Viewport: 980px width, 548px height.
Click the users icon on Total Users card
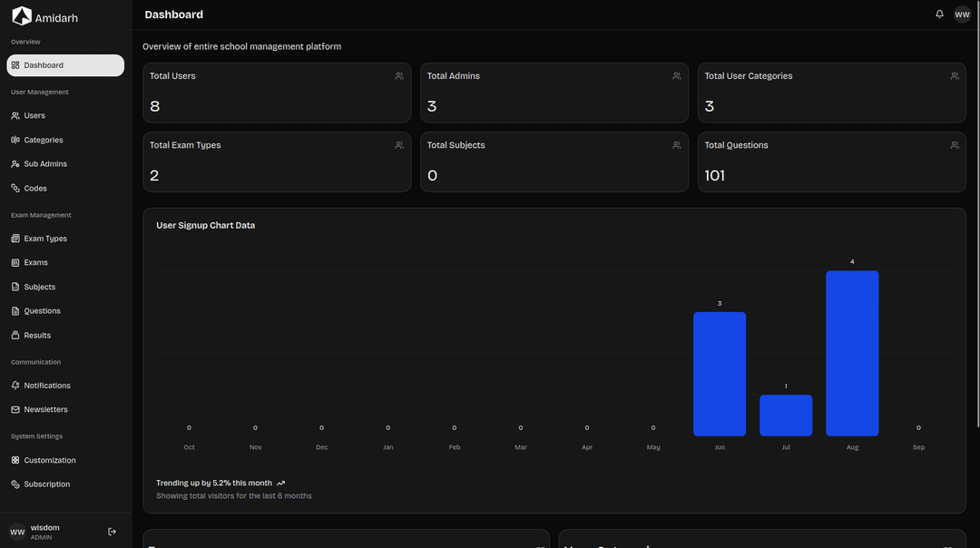coord(399,76)
